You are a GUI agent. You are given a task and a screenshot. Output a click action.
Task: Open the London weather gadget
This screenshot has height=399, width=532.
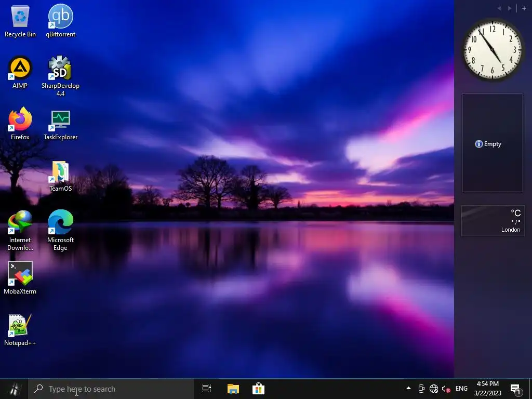[x=493, y=220]
